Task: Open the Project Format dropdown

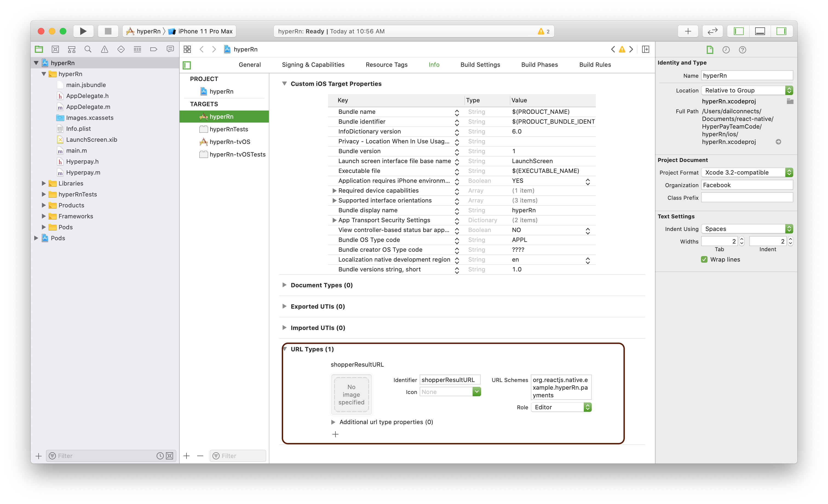Action: click(747, 172)
